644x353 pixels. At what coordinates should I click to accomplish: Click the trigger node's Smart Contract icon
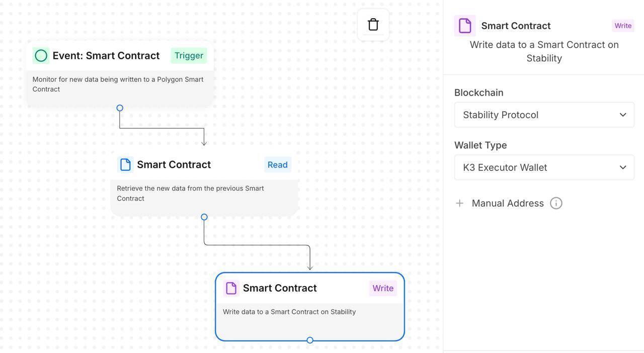pos(41,55)
